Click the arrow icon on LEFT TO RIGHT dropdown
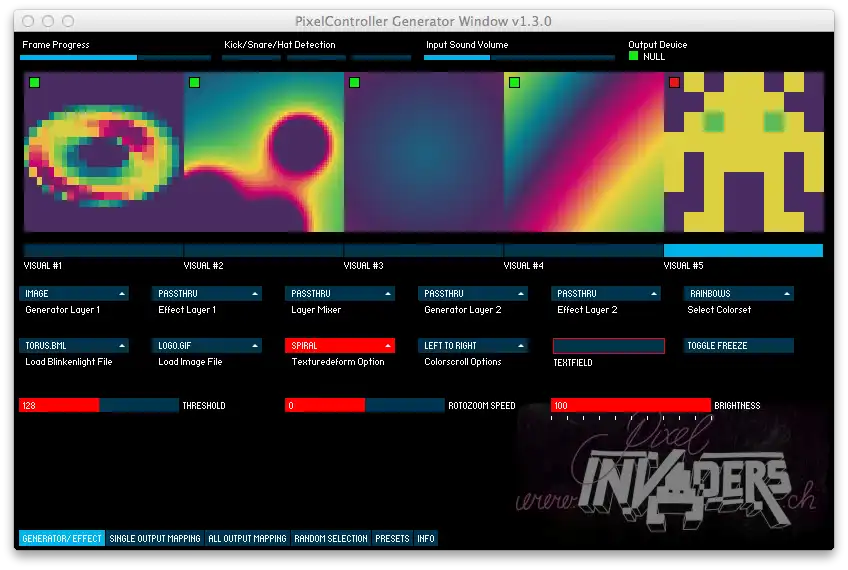This screenshot has height=570, width=848. coord(521,346)
